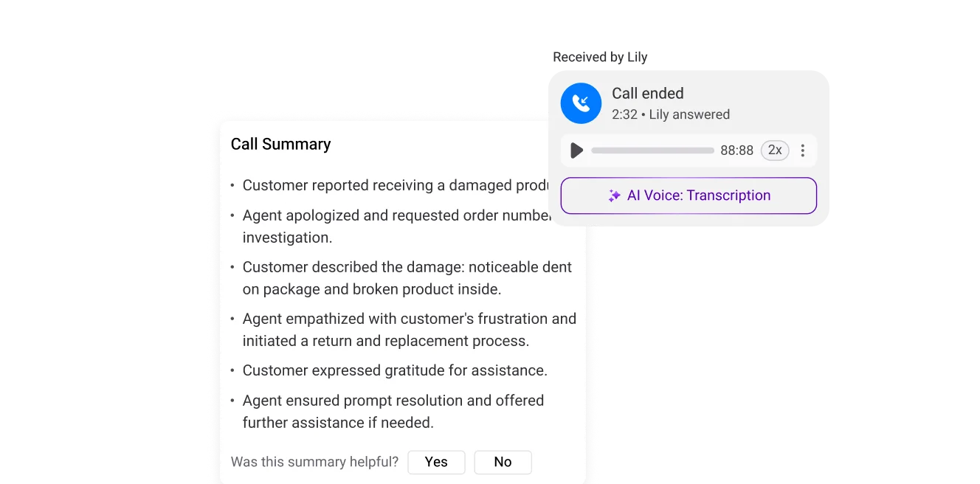Select the damaged product bullet point
Screen dimensions: 980x484
coord(398,185)
